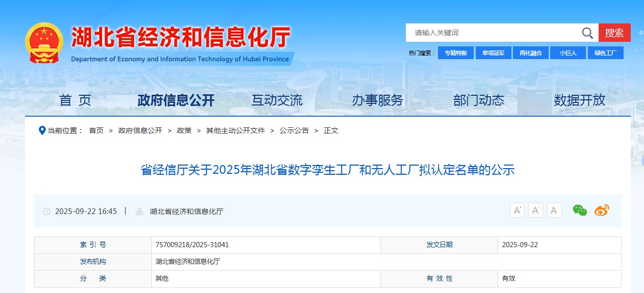This screenshot has width=644, height=293.
Task: Select hot search tag 专精特新
Action: coord(456,53)
